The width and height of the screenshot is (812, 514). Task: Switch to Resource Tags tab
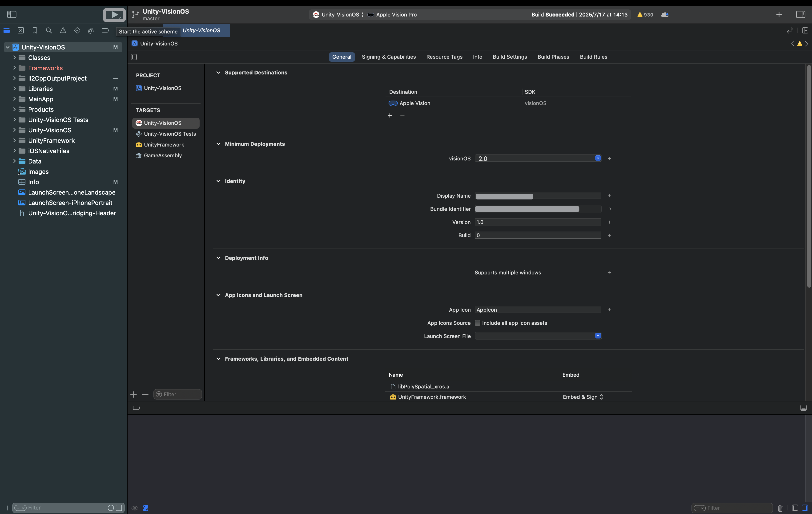444,57
